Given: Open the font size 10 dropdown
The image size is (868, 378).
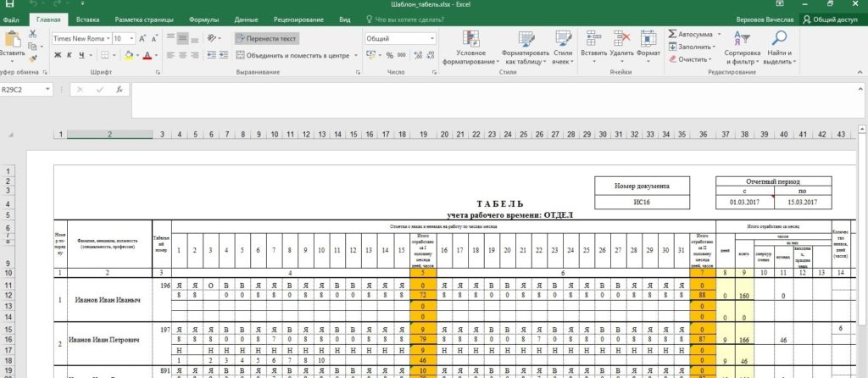Looking at the screenshot, I should (131, 39).
